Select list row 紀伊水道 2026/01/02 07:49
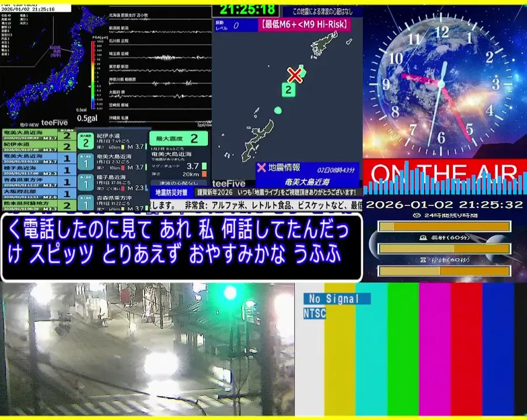Viewport: 527px width, 420px height. click(39, 146)
